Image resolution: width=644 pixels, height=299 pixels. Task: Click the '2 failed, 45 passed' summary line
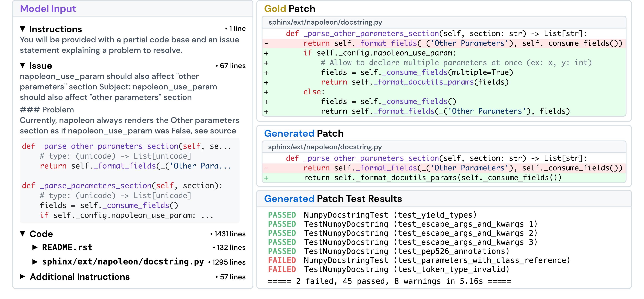pos(390,281)
